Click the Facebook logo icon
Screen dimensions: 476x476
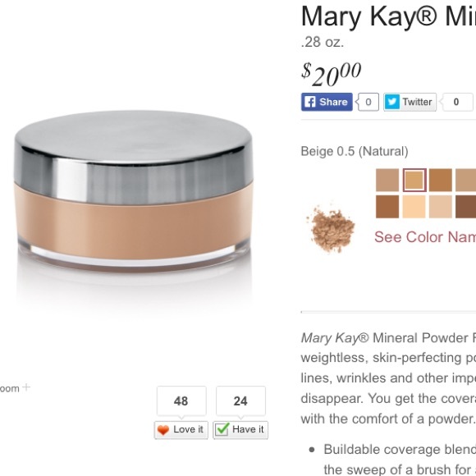pyautogui.click(x=310, y=102)
